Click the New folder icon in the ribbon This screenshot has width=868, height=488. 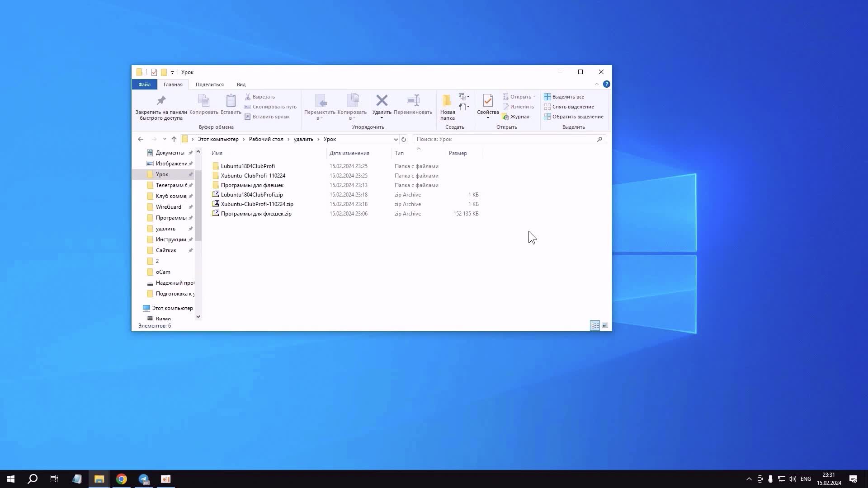[x=447, y=101]
